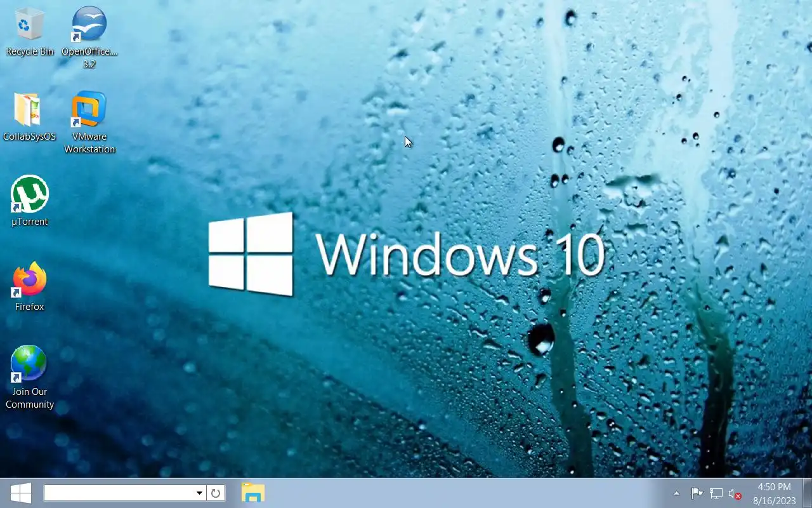Expand the taskbar address bar dropdown arrow
The image size is (812, 508).
point(199,493)
